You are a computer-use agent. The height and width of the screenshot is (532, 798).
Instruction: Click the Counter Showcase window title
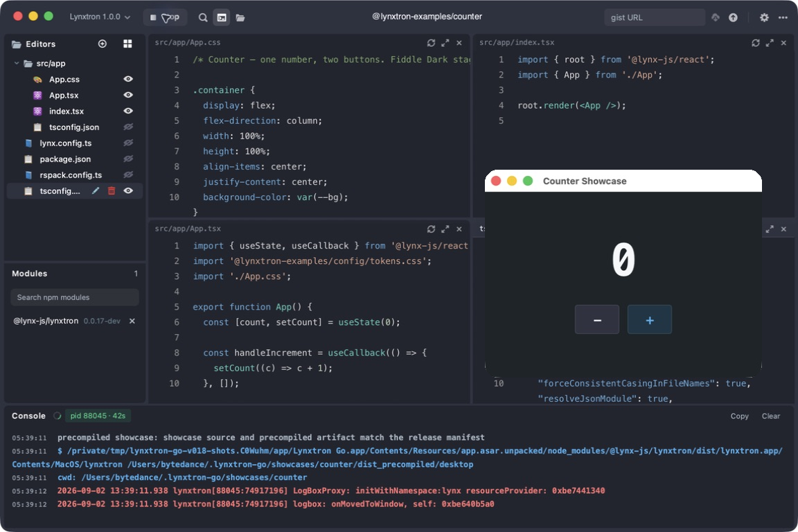(585, 181)
